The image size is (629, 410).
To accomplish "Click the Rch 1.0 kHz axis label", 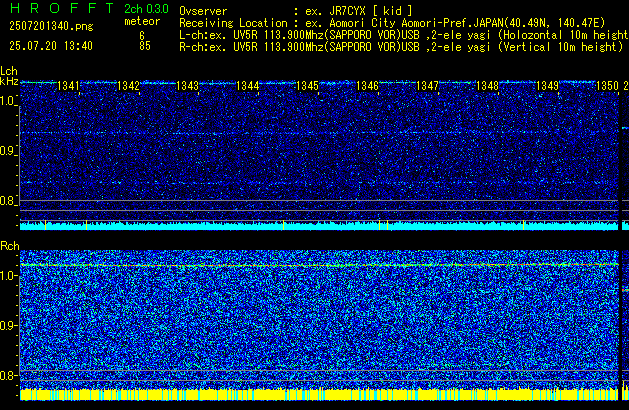I will (x=8, y=276).
